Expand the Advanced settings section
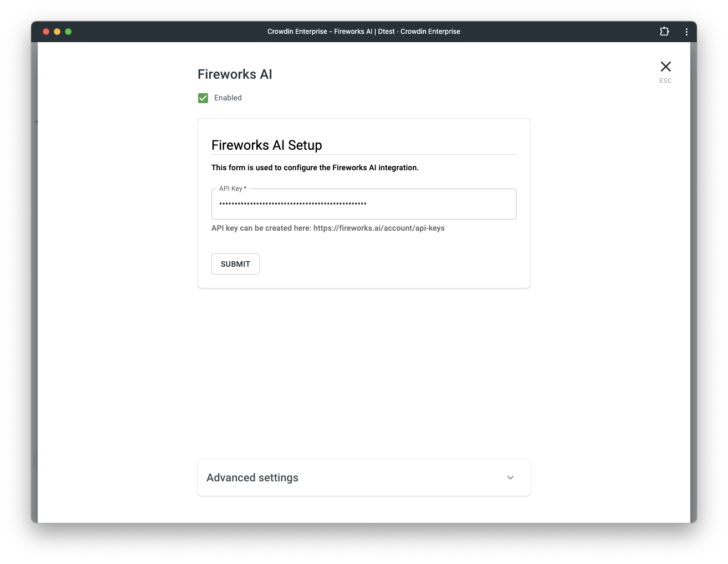The image size is (728, 564). pos(363,477)
